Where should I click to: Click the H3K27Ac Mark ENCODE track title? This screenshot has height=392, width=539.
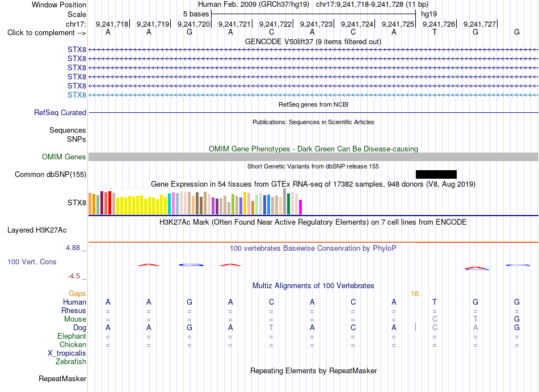tap(313, 222)
